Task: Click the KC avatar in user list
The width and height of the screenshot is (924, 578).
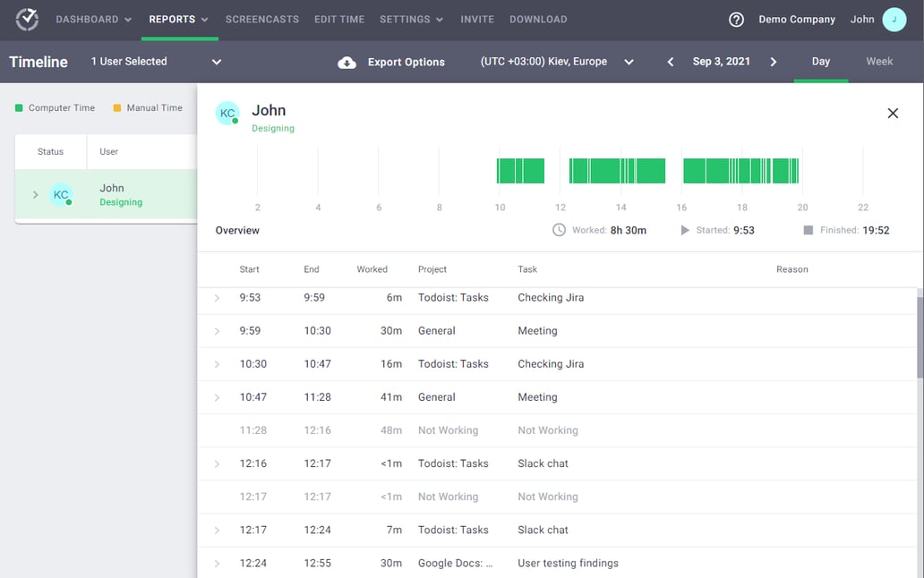Action: pyautogui.click(x=61, y=195)
